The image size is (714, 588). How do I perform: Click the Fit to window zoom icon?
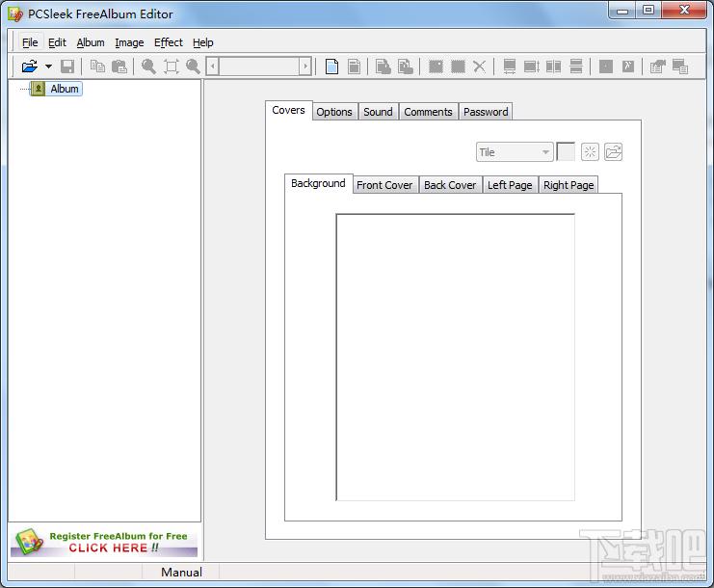[x=172, y=67]
